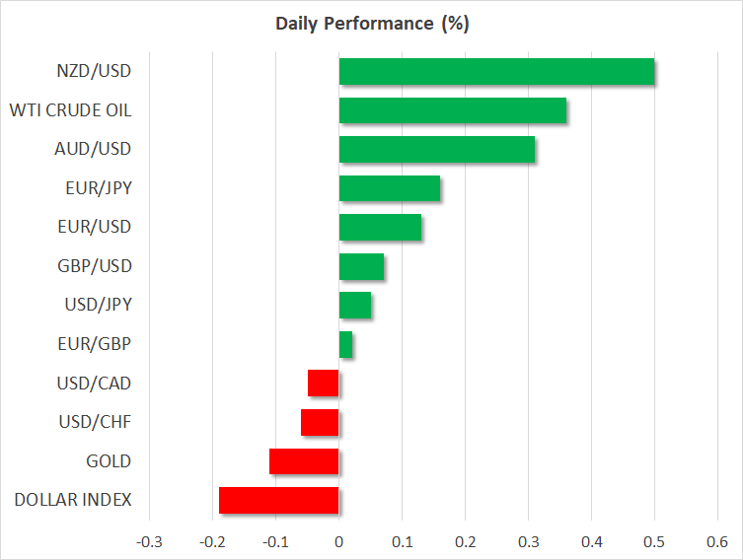Click the small GBP/USD green bar
The image size is (743, 560).
click(361, 266)
